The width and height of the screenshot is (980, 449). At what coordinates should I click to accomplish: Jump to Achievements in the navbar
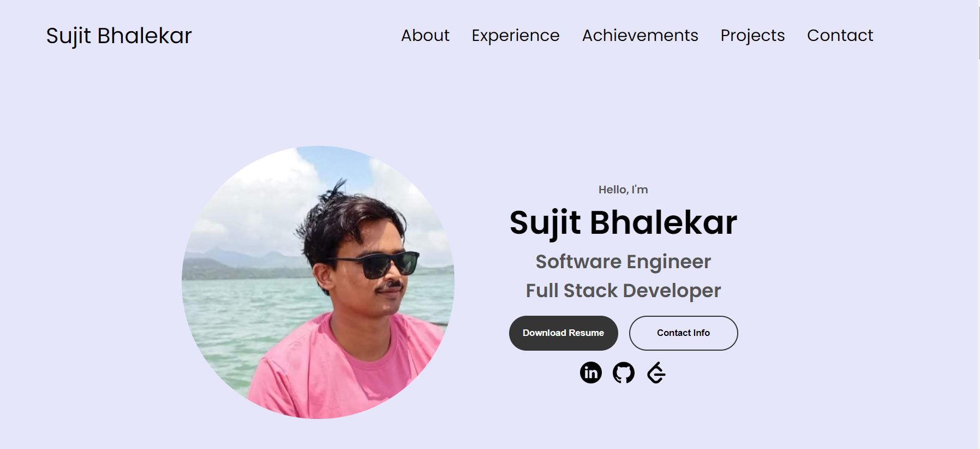[640, 36]
